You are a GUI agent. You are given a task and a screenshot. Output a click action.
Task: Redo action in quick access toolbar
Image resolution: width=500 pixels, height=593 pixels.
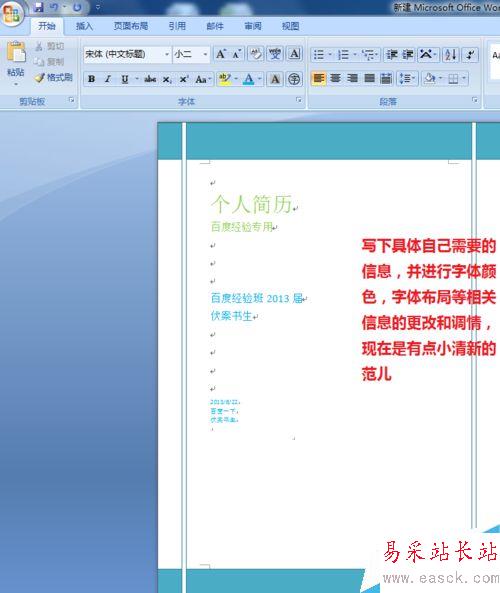[x=77, y=7]
